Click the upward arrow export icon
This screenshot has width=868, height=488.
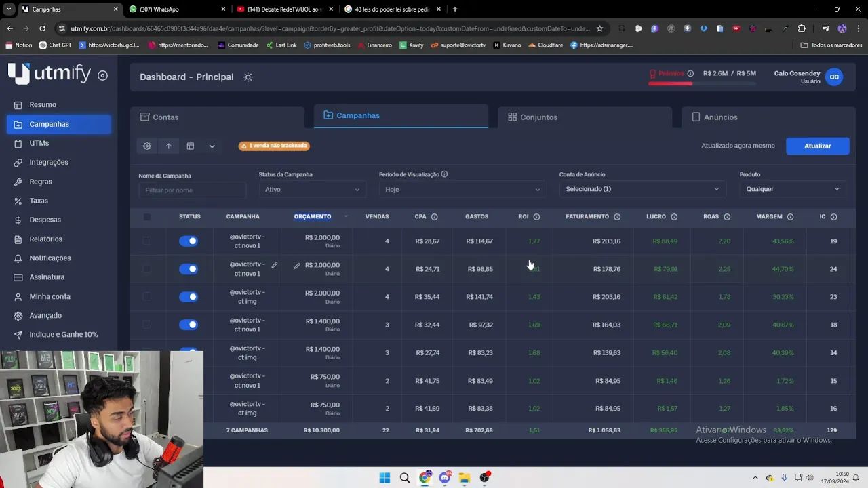tap(168, 146)
